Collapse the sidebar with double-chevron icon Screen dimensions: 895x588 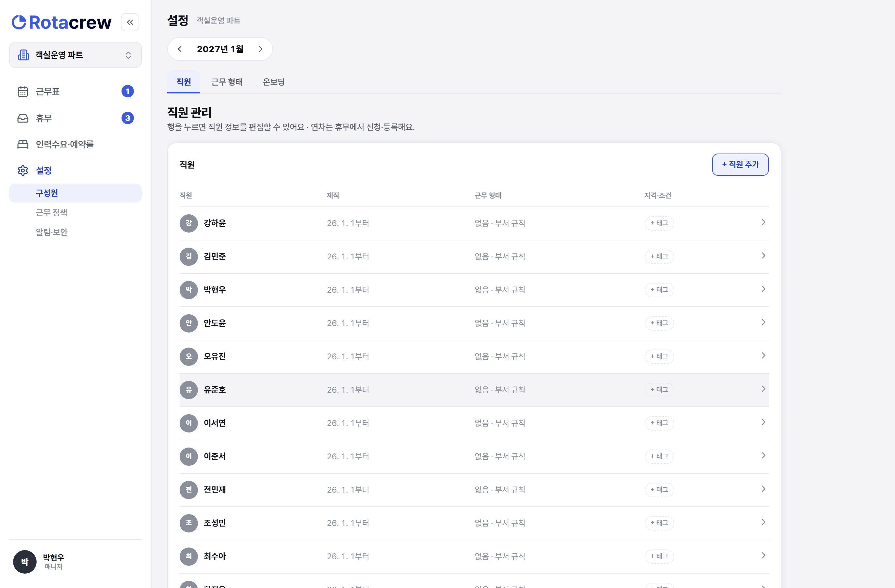coord(130,22)
